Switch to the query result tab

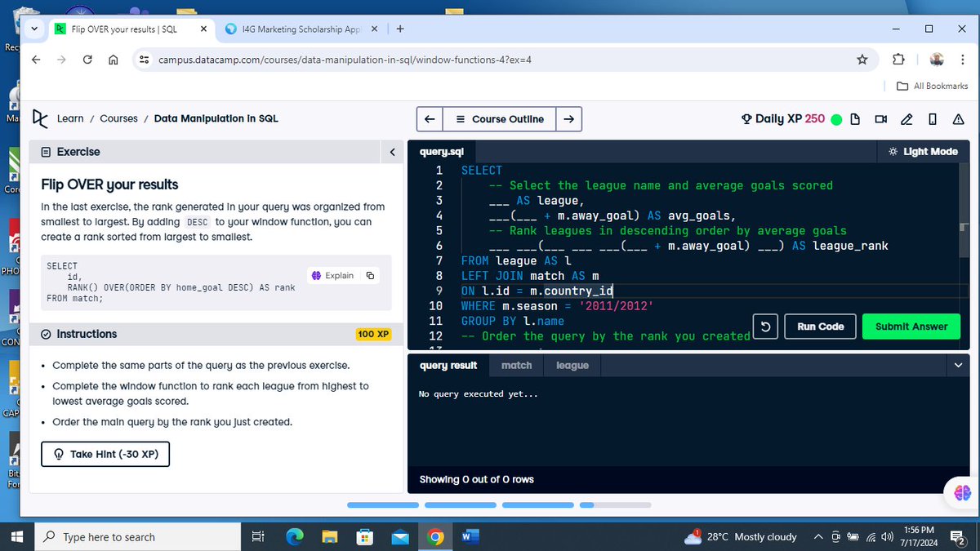click(448, 366)
